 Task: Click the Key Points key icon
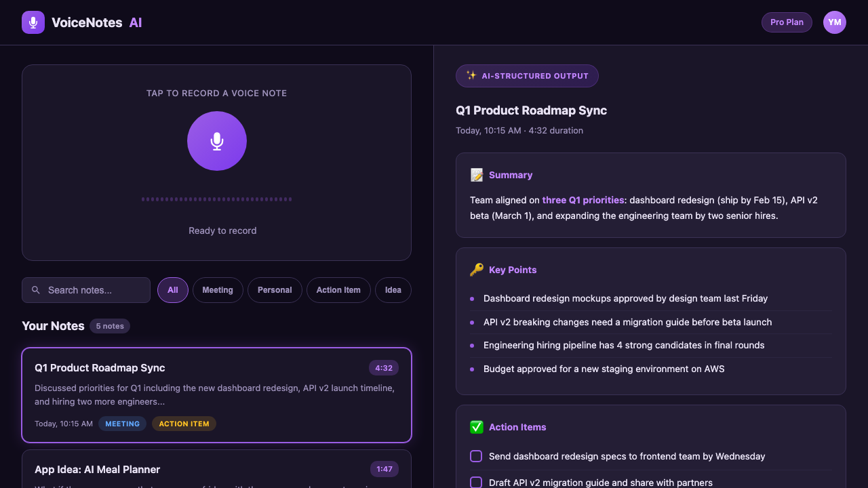(477, 270)
